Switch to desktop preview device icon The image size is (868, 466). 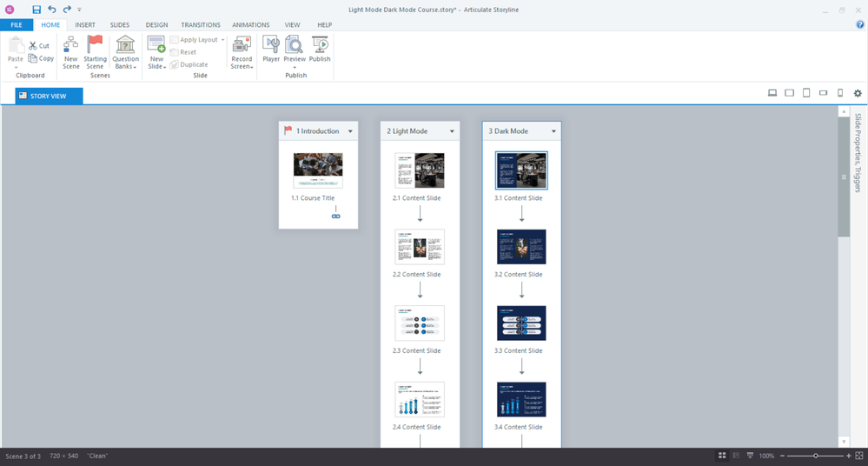[x=772, y=93]
